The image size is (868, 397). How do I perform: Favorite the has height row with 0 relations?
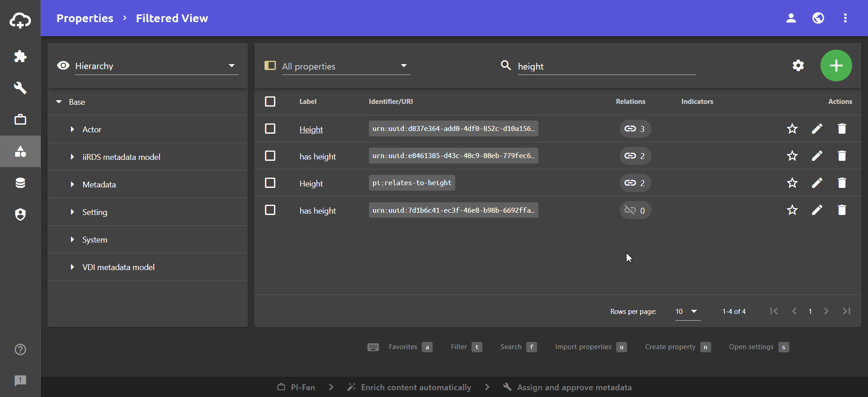tap(792, 210)
